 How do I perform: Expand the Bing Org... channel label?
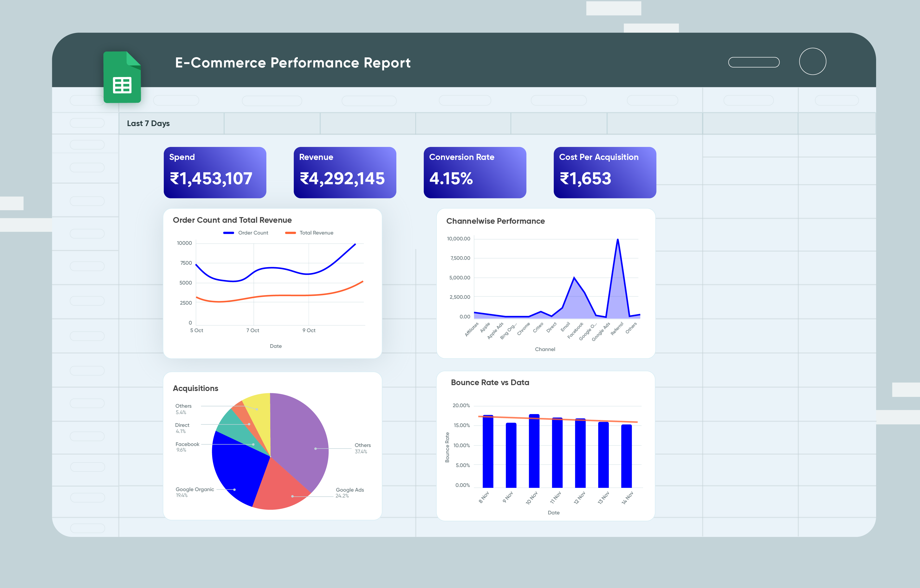point(508,329)
